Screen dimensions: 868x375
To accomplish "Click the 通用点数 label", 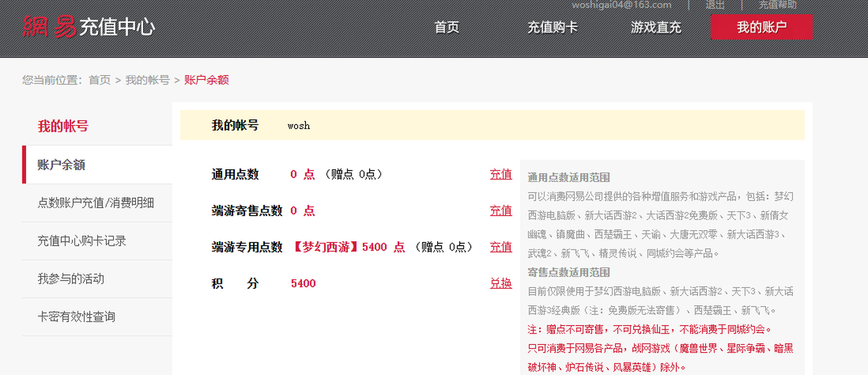I will click(235, 174).
